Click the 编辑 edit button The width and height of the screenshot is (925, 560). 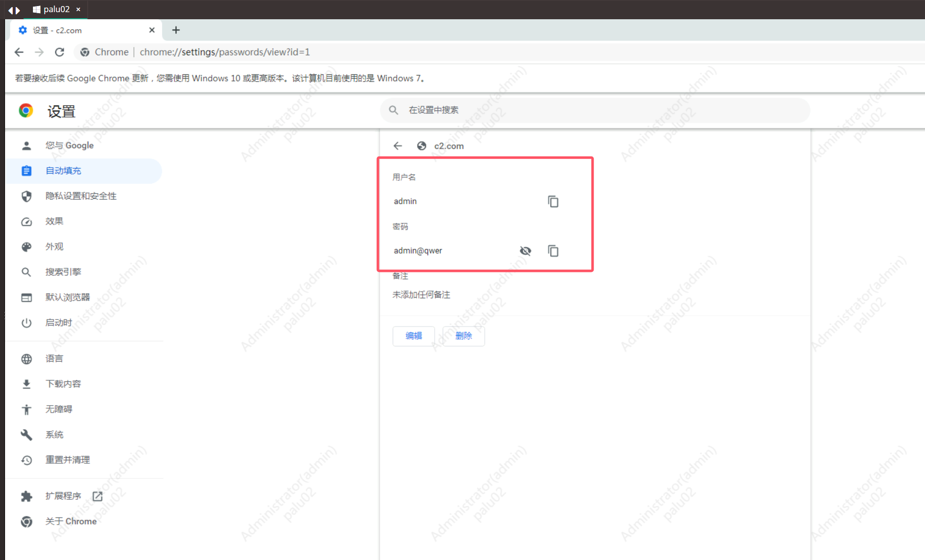pyautogui.click(x=413, y=336)
